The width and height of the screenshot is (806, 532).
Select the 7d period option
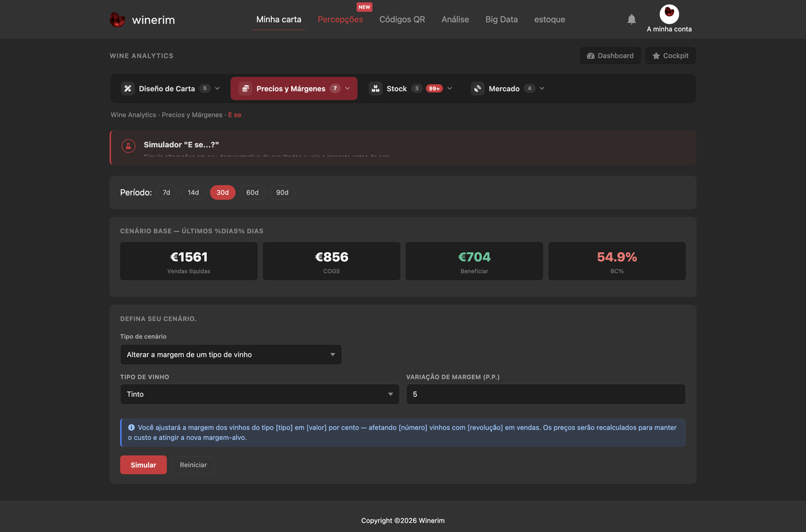click(167, 192)
